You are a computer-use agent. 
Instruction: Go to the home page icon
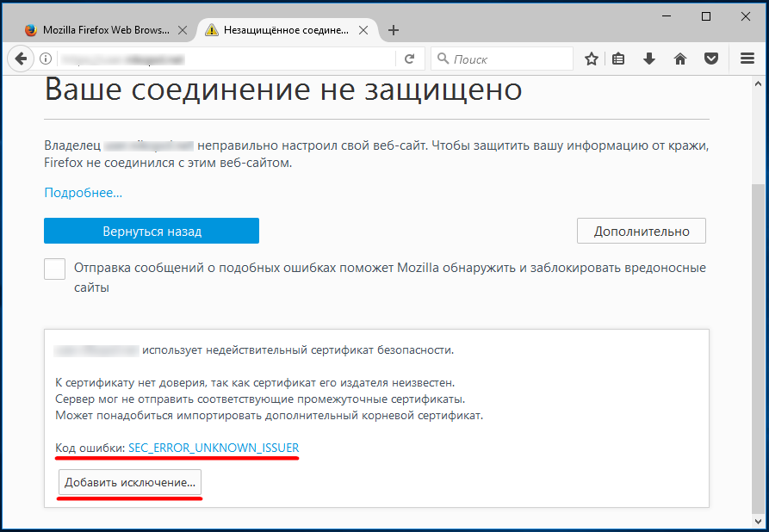pyautogui.click(x=680, y=59)
